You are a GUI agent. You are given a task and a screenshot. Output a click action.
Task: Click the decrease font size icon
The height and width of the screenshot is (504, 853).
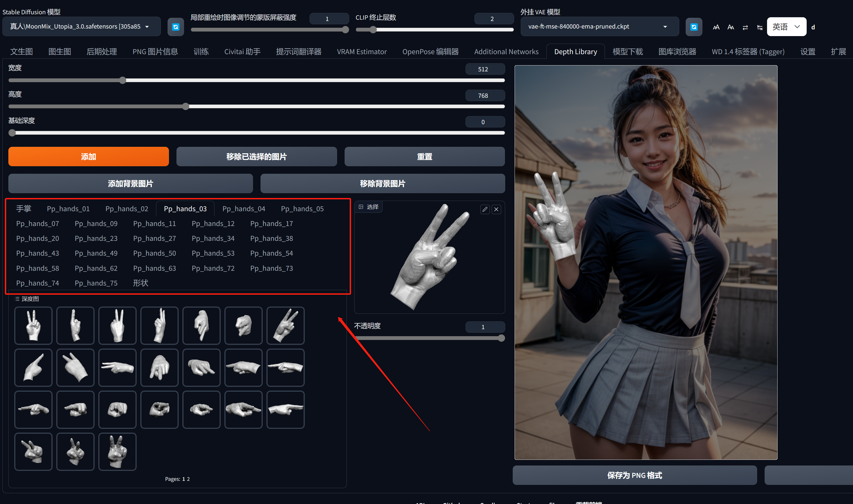pos(730,27)
